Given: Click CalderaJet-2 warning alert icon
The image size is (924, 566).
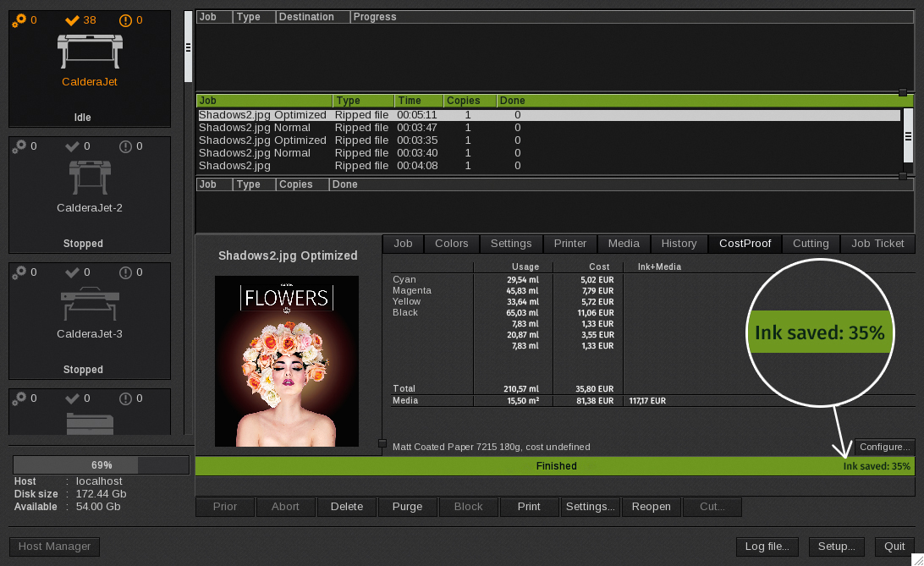Looking at the screenshot, I should point(126,146).
